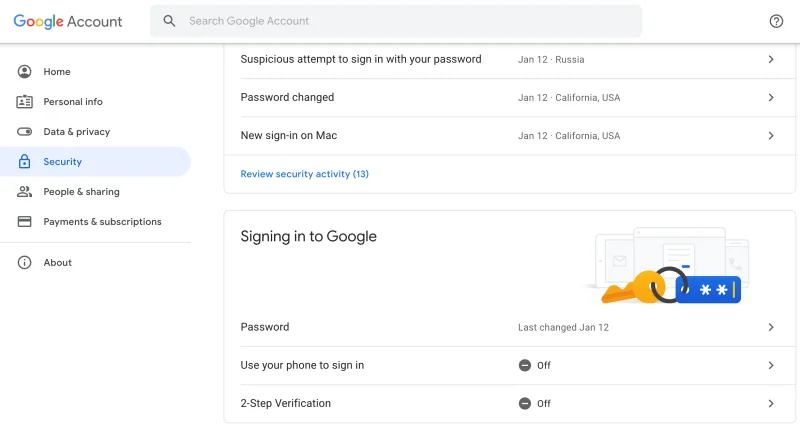Click the Payments & subscriptions card icon
Image resolution: width=800 pixels, height=426 pixels.
(x=25, y=222)
